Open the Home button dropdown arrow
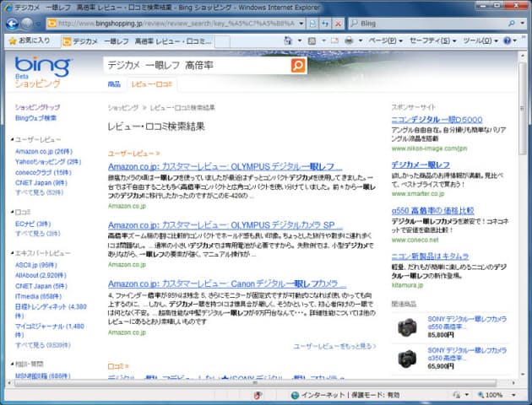Viewport: 532px width, 405px height. [299, 40]
